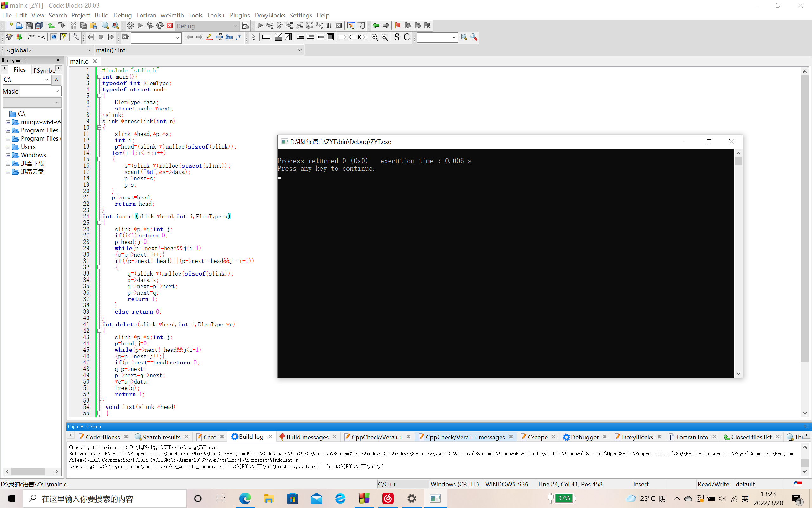Click the Nassi Shneiderman zoom in icon
The height and width of the screenshot is (508, 812).
pos(375,37)
